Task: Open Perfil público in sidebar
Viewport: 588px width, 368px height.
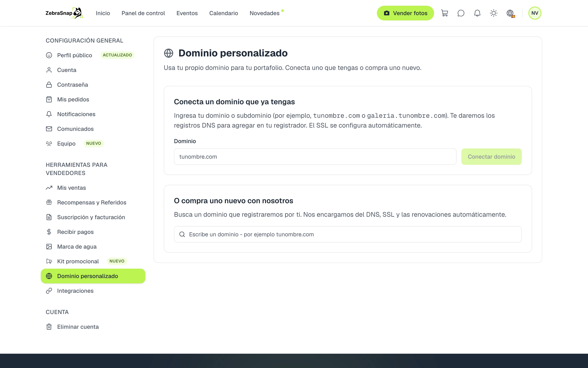Action: [74, 55]
